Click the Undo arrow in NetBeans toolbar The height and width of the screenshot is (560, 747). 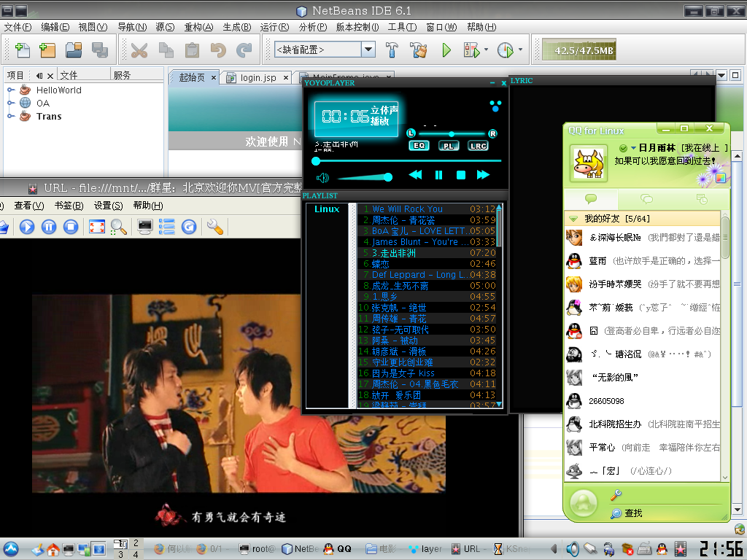(x=218, y=50)
